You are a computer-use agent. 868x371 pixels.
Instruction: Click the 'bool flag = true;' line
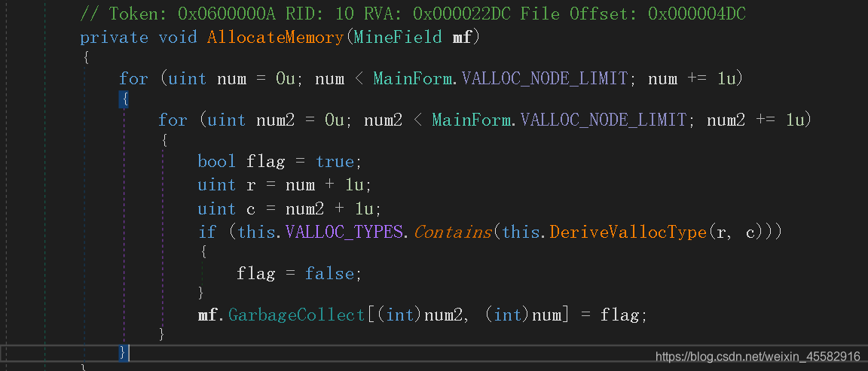(x=280, y=162)
